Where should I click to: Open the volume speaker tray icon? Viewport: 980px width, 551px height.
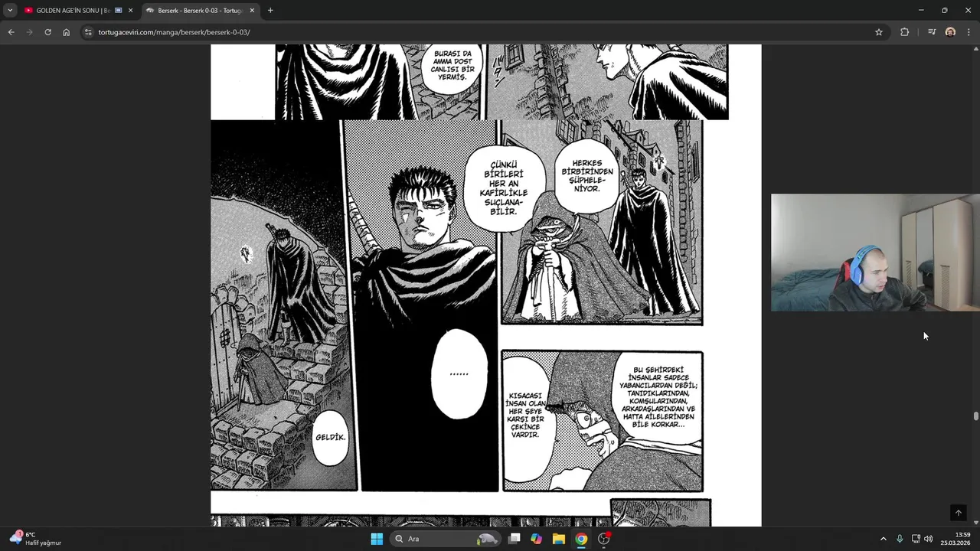coord(929,539)
